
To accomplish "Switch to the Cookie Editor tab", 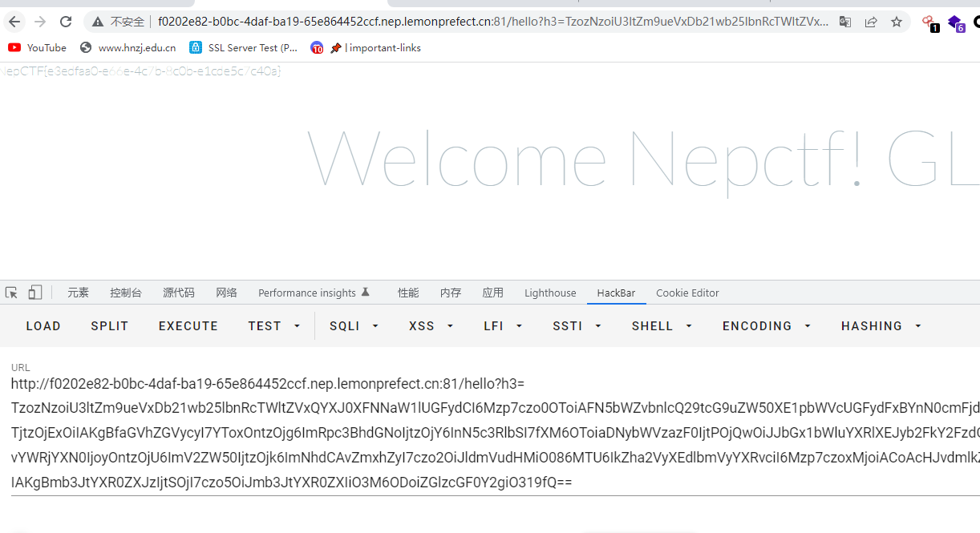I will coord(687,293).
